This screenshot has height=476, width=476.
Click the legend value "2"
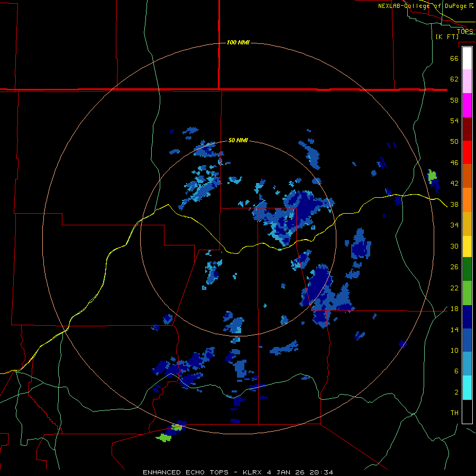point(456,392)
